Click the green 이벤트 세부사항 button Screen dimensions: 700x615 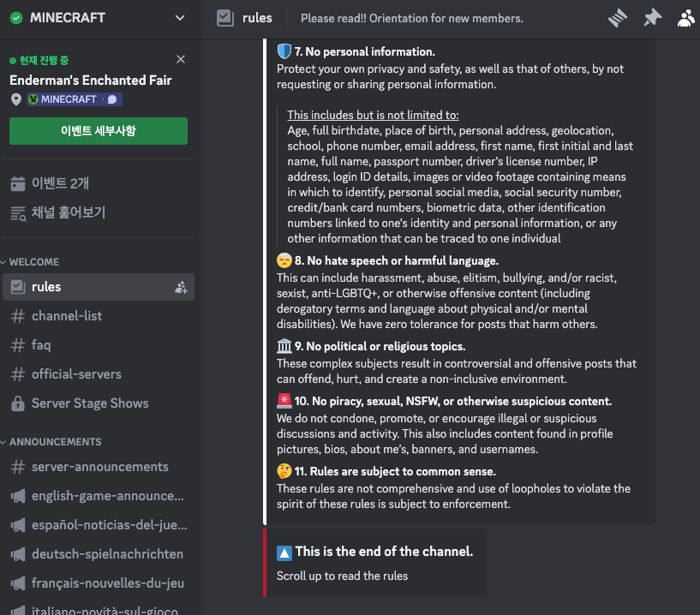[x=99, y=131]
